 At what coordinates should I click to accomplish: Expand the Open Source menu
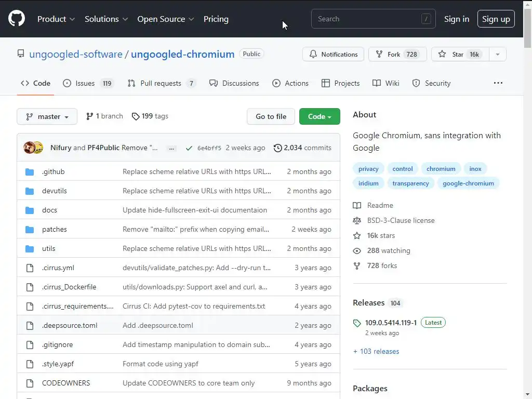point(166,19)
